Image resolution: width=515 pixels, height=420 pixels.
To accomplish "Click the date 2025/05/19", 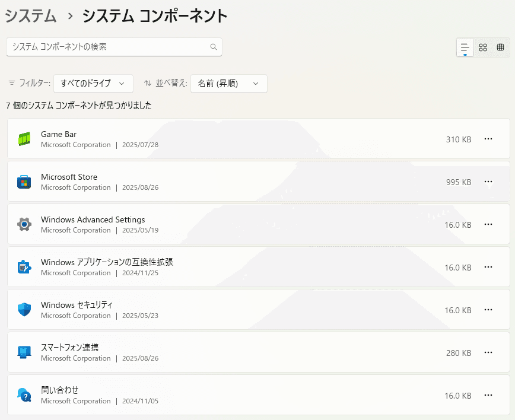I will (140, 230).
